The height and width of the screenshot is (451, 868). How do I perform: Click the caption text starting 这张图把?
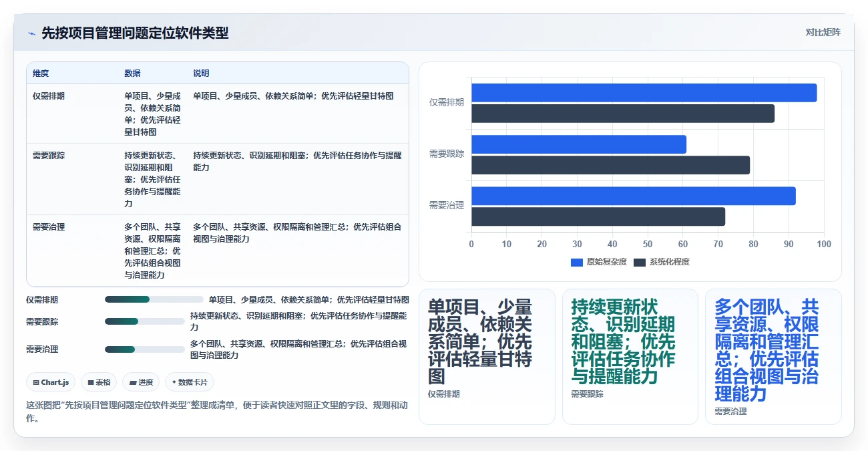click(217, 412)
